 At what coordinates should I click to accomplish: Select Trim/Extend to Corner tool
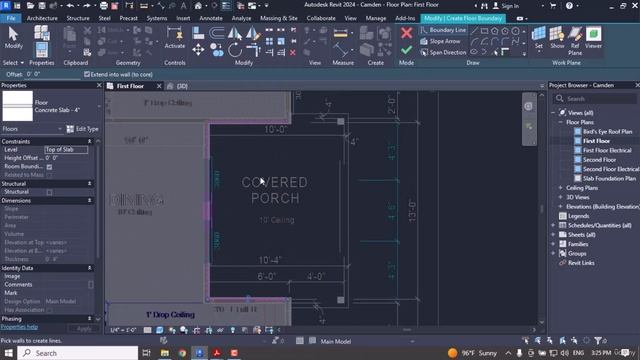point(253,50)
